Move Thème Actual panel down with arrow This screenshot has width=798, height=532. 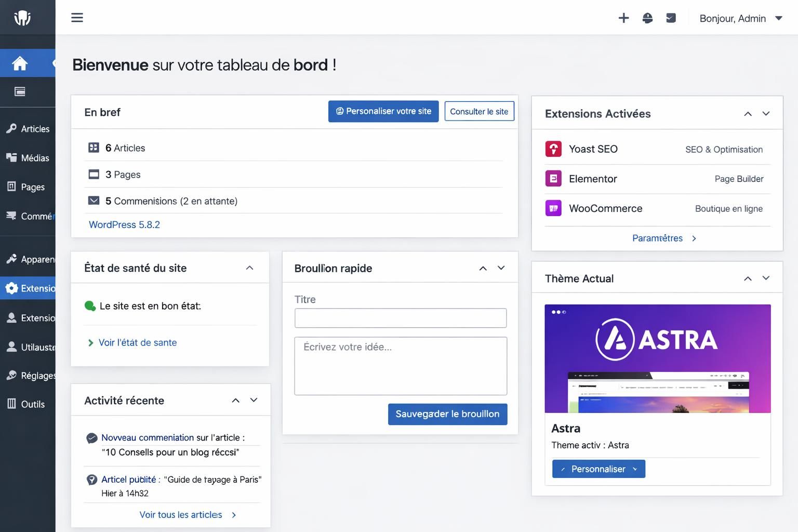click(766, 278)
